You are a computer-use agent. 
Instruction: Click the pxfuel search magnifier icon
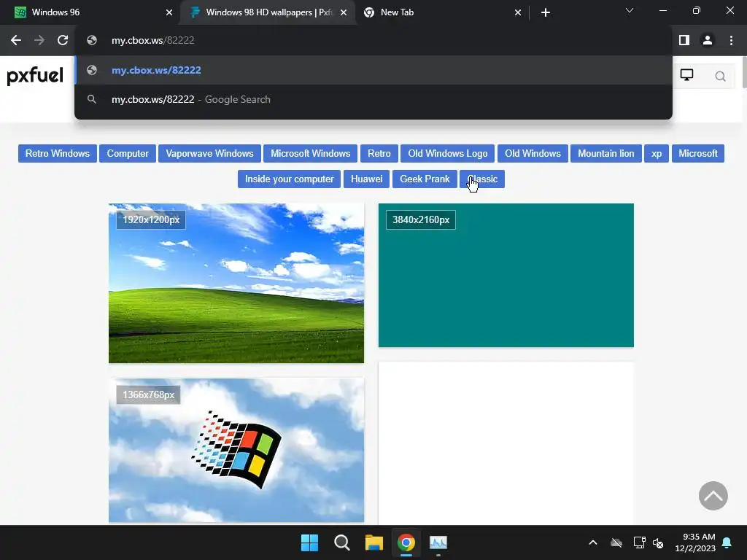point(720,76)
